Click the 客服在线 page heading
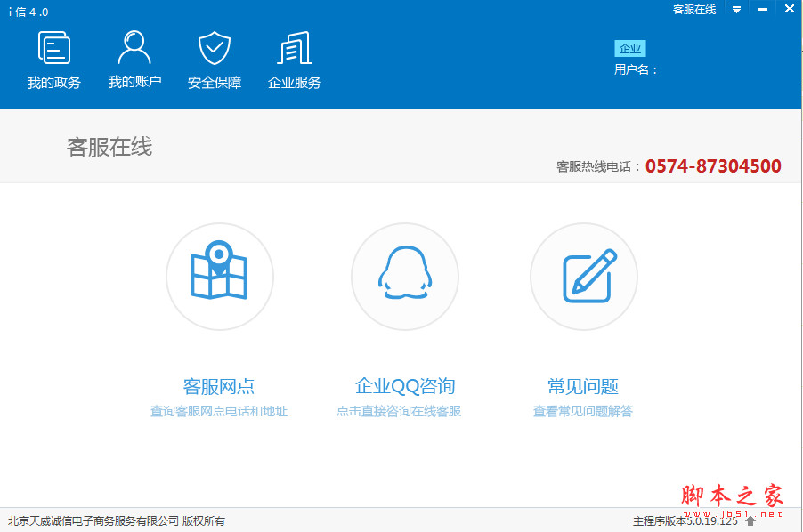803x532 pixels. [x=109, y=147]
